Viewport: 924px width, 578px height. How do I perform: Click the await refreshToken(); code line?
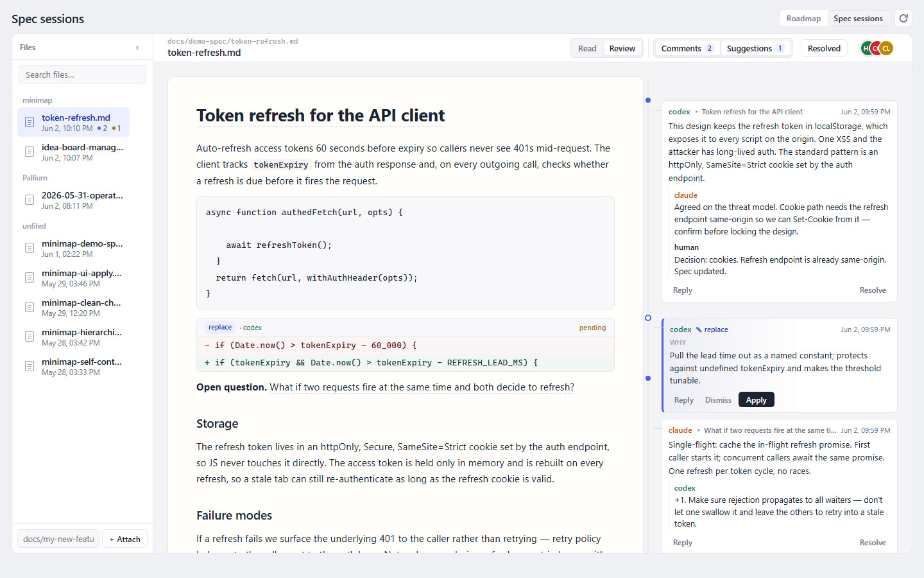[x=278, y=245]
